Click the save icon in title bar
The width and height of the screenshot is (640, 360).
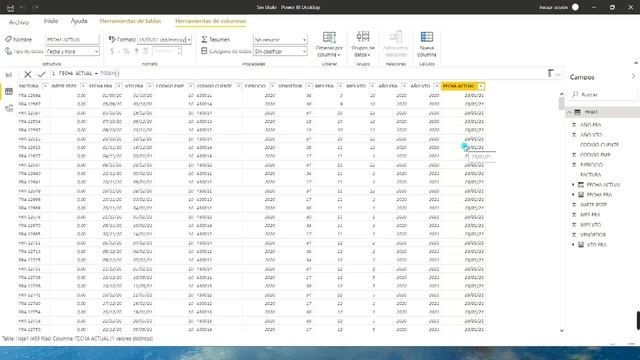10,7
